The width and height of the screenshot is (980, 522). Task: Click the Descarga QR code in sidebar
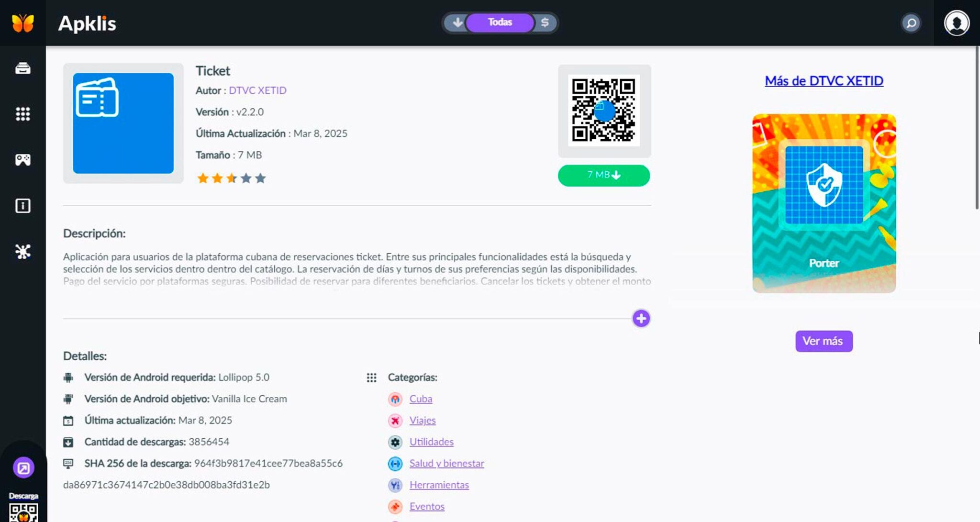(x=23, y=512)
